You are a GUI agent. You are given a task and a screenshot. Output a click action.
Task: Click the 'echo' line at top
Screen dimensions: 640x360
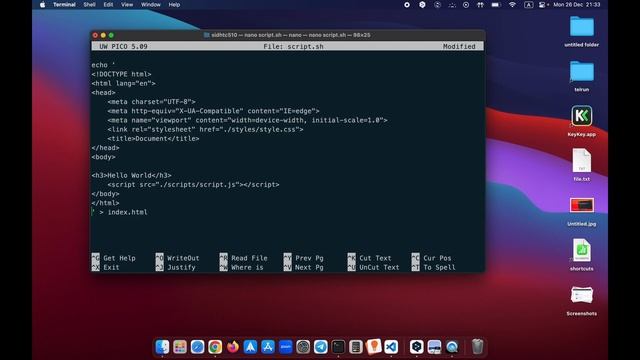[103, 65]
